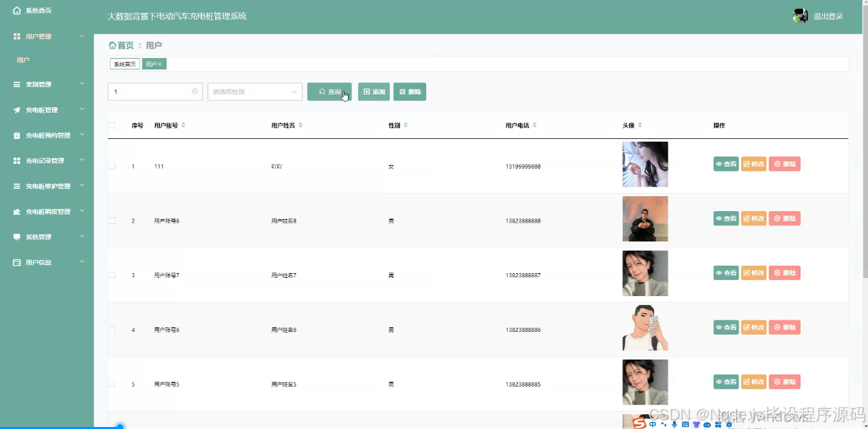Tick the checkbox for 用户账号5 row
Screen dimensions: 868x429
(x=112, y=384)
